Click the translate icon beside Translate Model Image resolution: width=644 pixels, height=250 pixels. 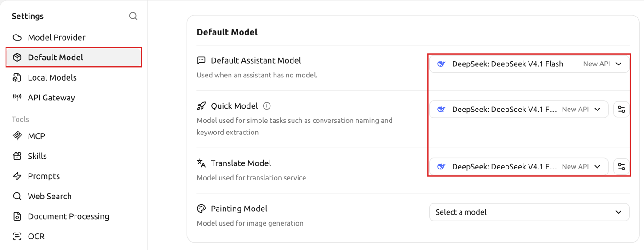pos(201,163)
